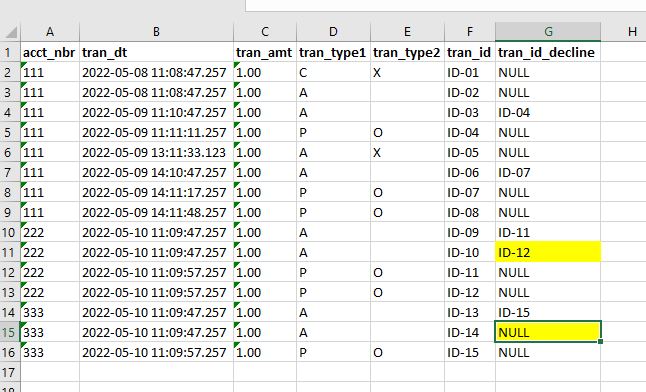Click acct_nbr cell 222 in row 10
646x392 pixels.
click(50, 232)
